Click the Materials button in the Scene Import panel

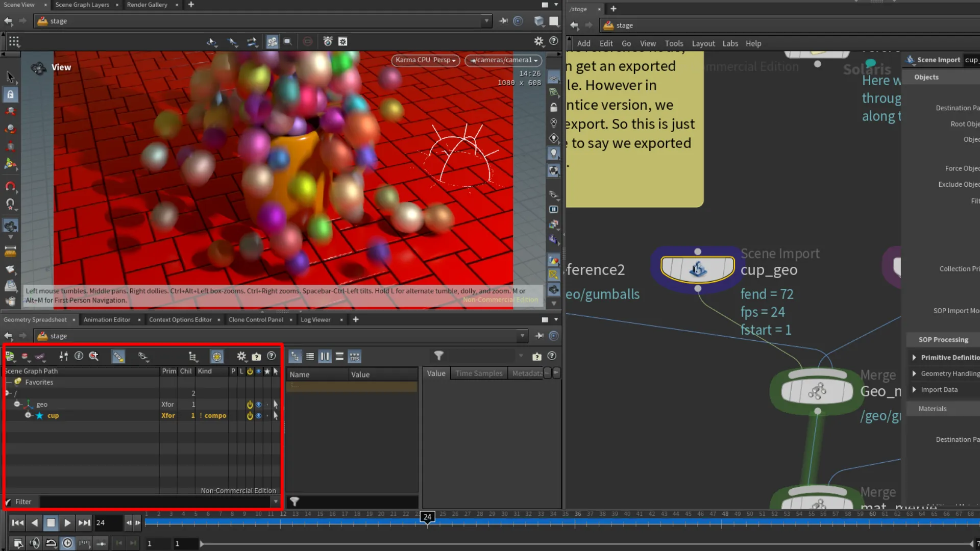[933, 408]
